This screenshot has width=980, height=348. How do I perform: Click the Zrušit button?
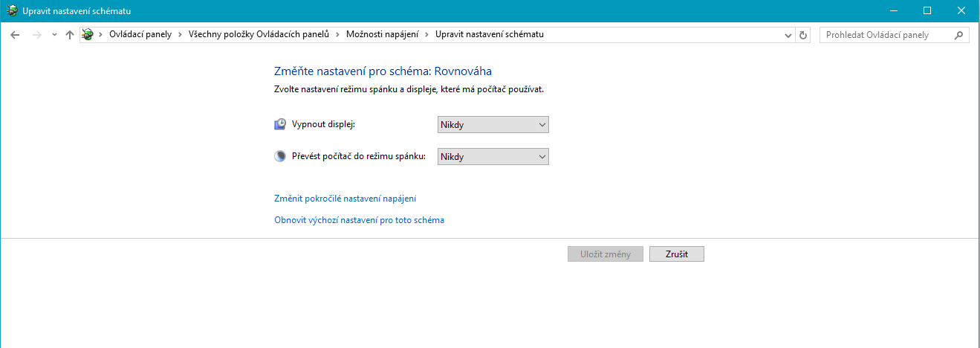click(677, 254)
